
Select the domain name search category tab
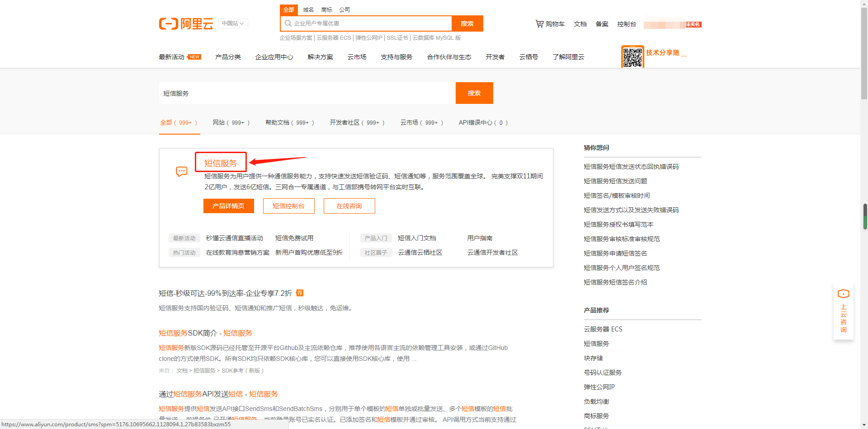coord(308,9)
